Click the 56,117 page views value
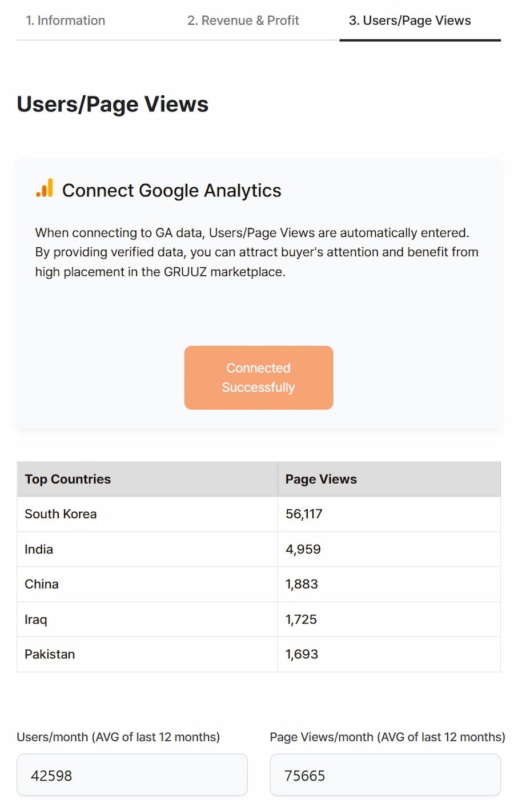Screen dimensions: 514x812 [304, 514]
